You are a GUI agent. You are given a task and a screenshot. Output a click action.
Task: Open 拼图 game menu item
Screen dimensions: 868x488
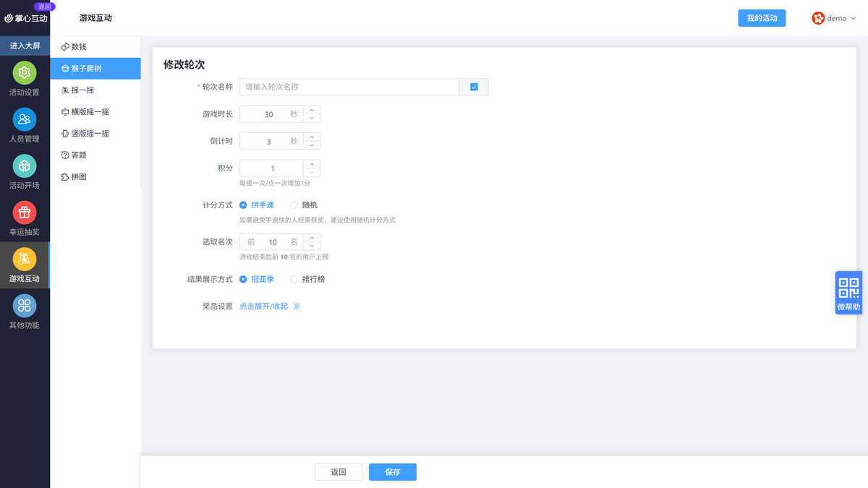[95, 177]
